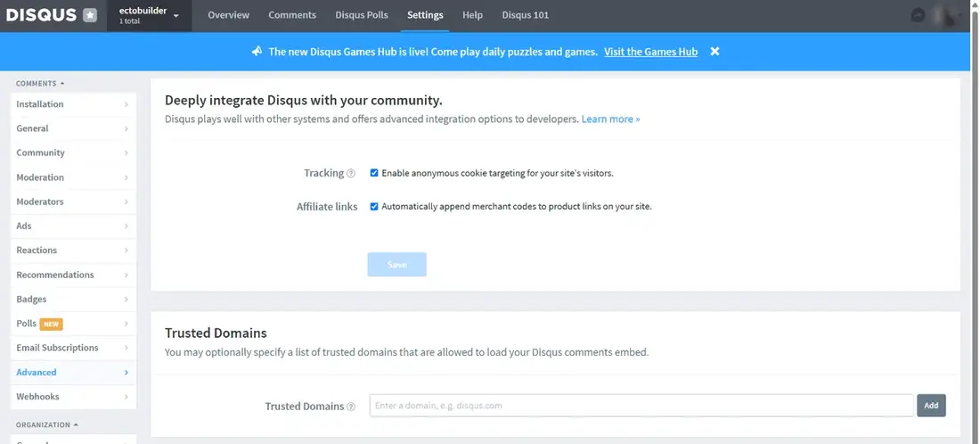Open the Help tab
This screenshot has width=980, height=444.
click(472, 15)
